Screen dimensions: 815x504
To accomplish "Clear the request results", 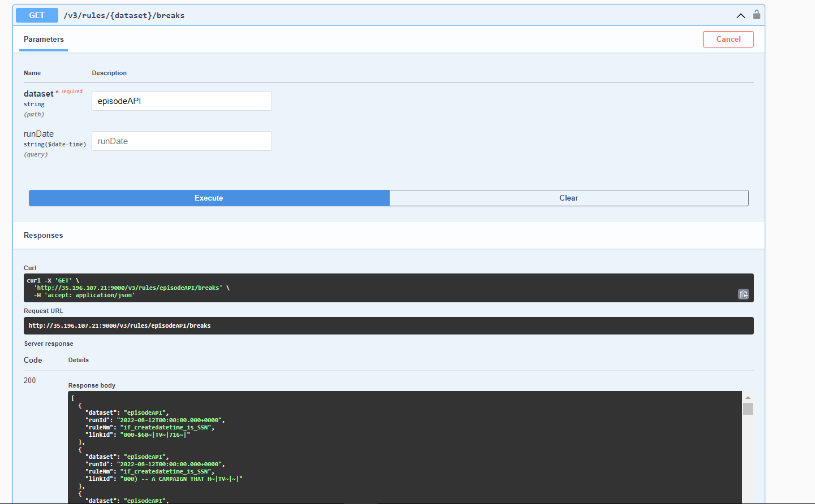I will coord(568,198).
